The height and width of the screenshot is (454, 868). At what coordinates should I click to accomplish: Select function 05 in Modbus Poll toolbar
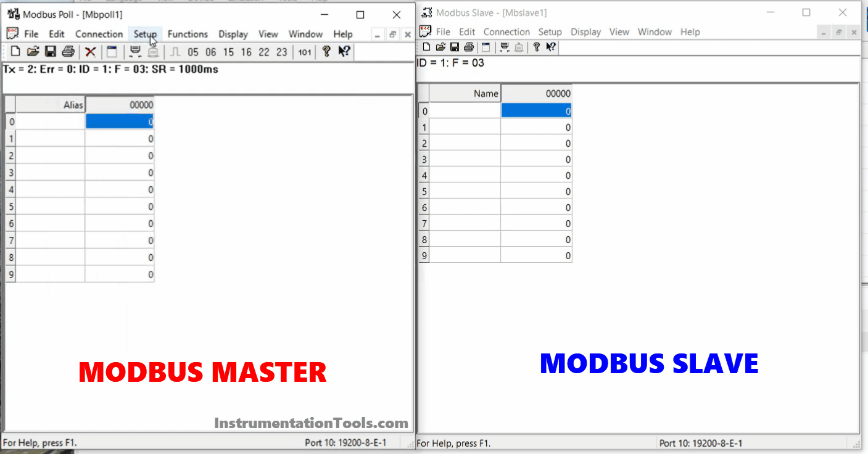193,52
